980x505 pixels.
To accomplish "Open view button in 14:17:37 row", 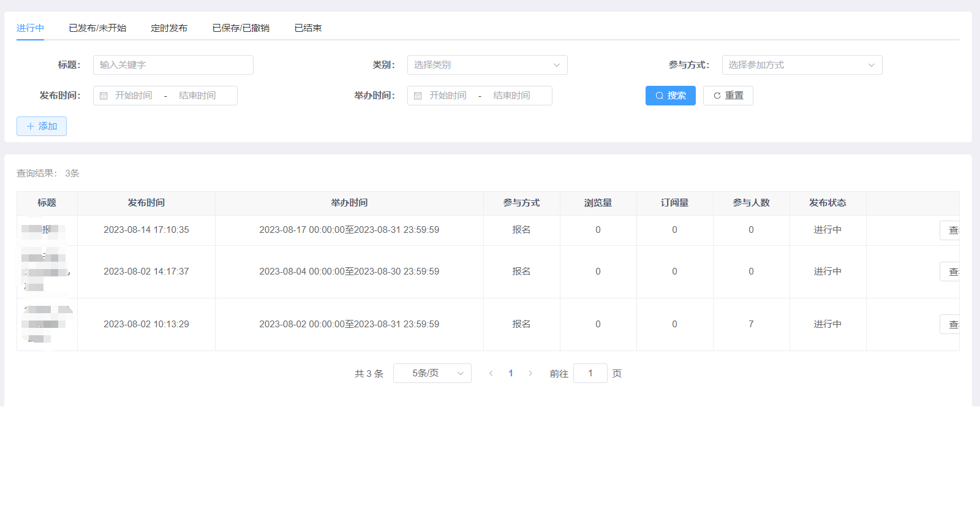I will click(950, 272).
